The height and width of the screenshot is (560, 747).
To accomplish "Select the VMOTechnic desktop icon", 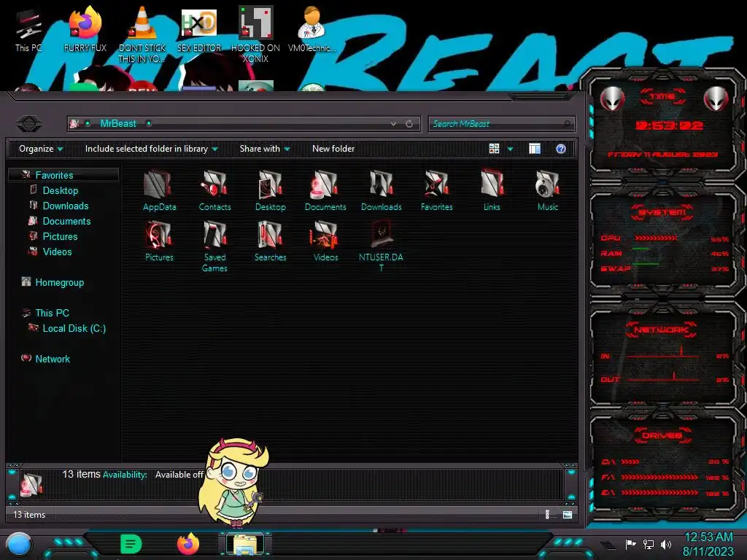I will (311, 30).
